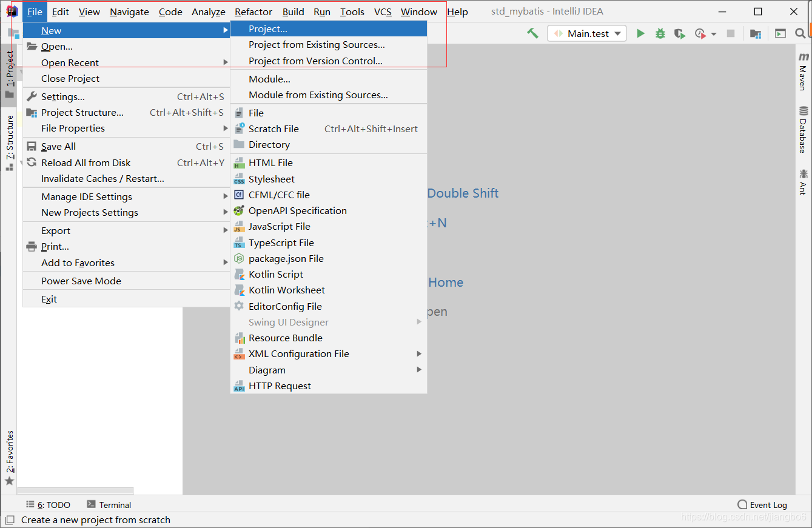Expand the profiler dropdown arrow

tap(714, 34)
